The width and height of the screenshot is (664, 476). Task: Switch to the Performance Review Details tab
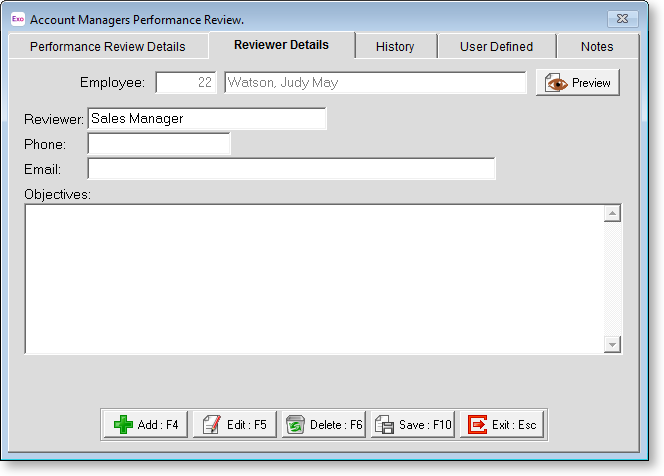tap(107, 46)
